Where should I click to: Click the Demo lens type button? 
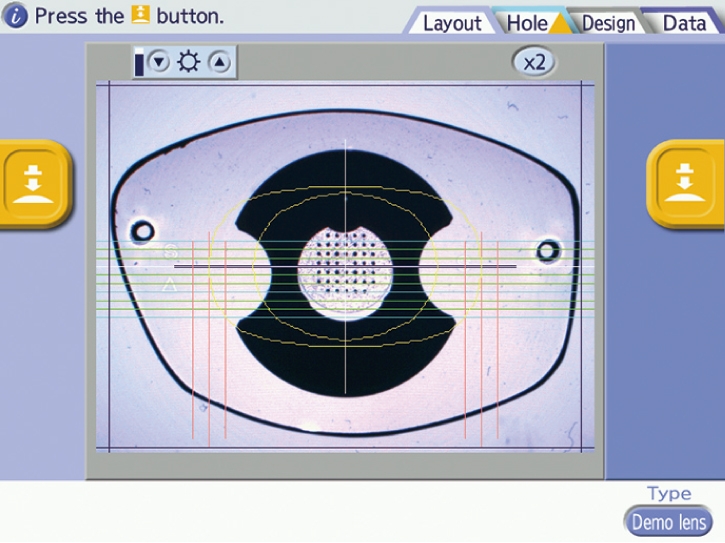[x=666, y=522]
